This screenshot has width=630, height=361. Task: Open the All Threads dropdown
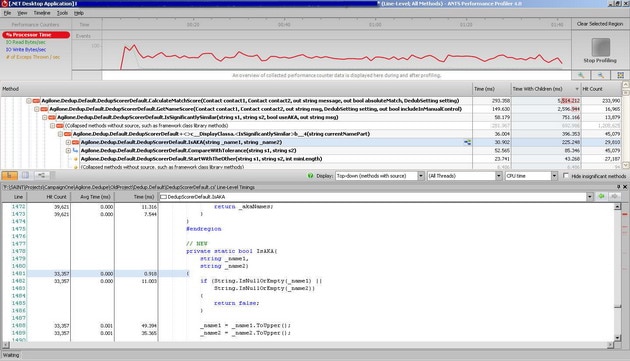click(x=499, y=176)
